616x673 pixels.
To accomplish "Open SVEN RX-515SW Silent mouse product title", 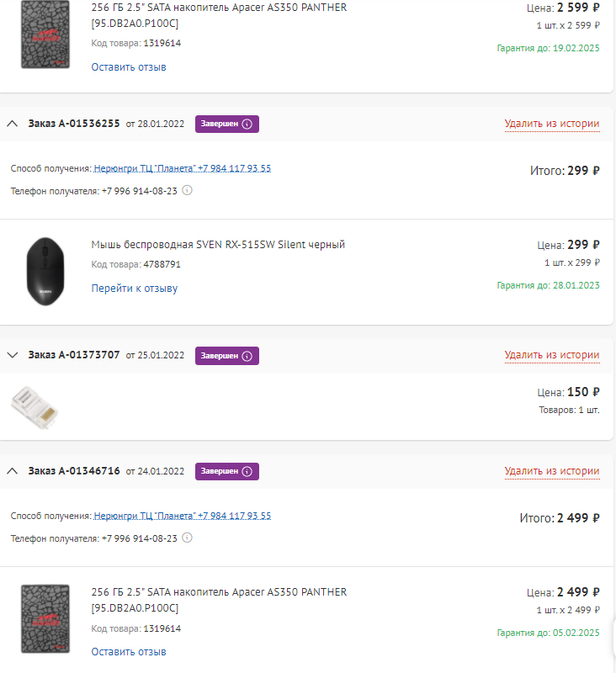I will [x=218, y=245].
